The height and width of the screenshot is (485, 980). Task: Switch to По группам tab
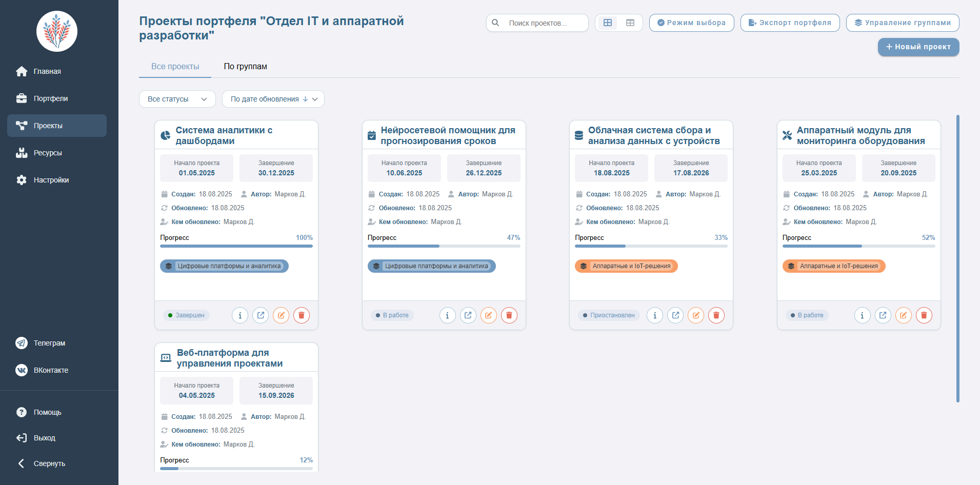pos(245,66)
